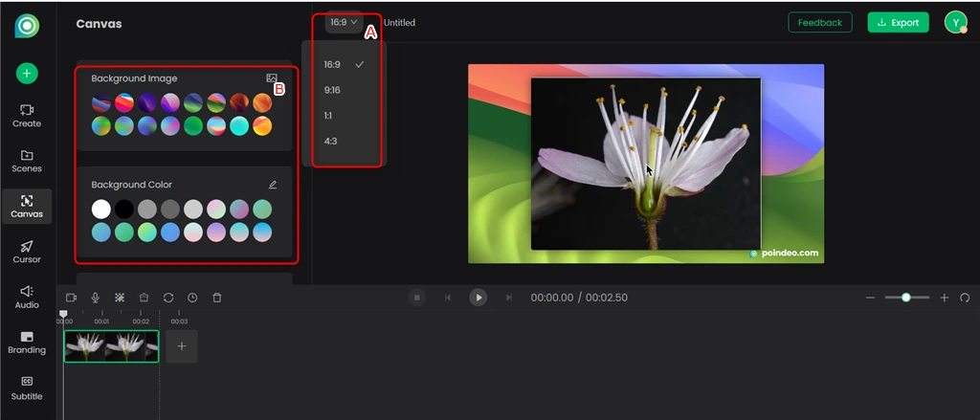Click the trash delete icon in timeline toolbar
This screenshot has height=420, width=980.
point(217,298)
